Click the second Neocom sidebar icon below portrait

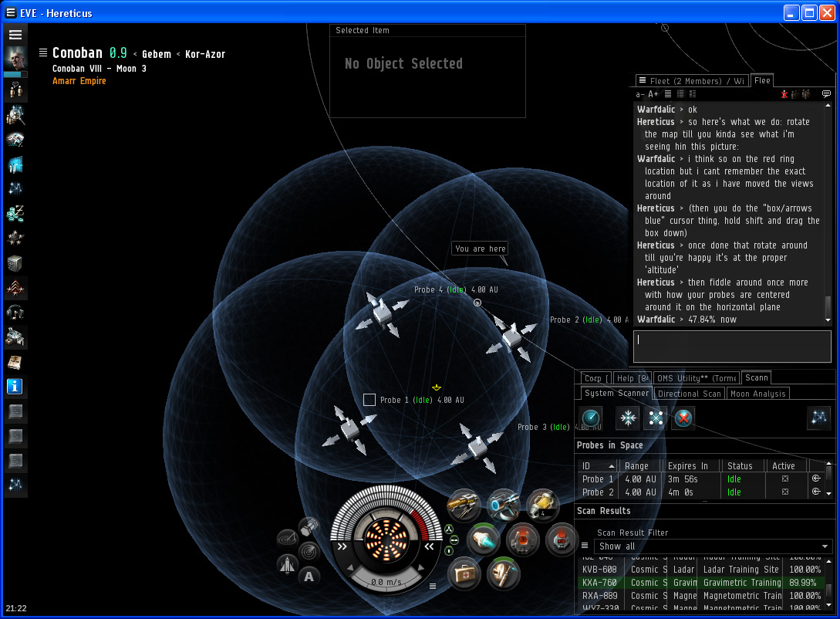(x=15, y=115)
